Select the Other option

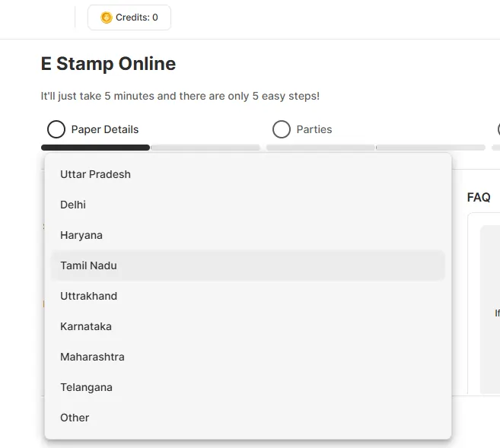tap(248, 418)
